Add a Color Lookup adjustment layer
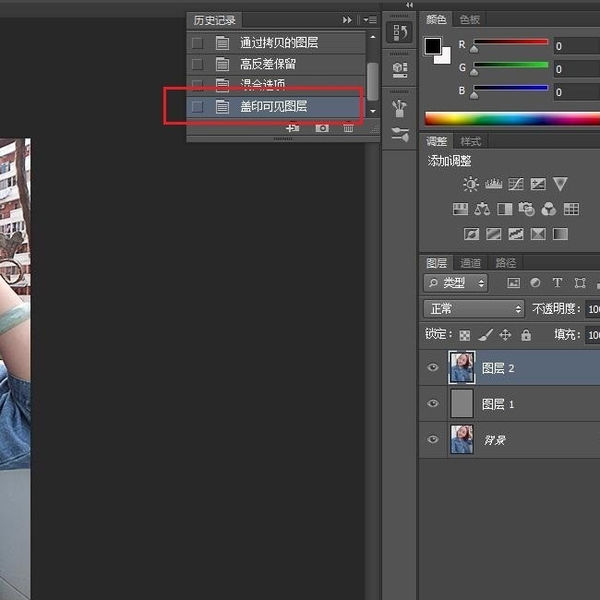This screenshot has width=600, height=600. [571, 209]
